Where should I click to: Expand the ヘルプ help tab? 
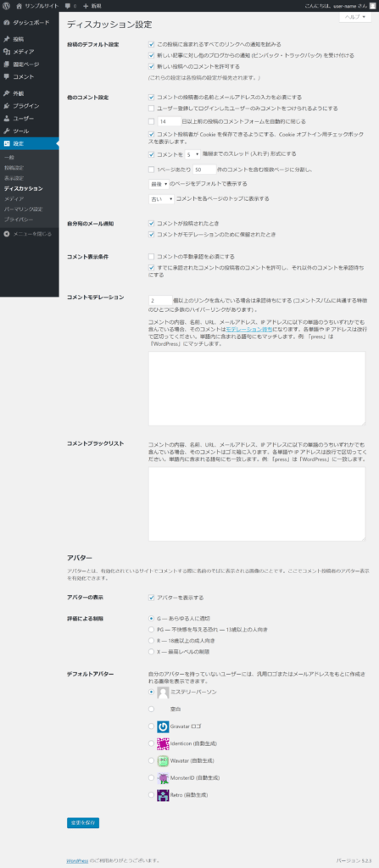point(355,17)
